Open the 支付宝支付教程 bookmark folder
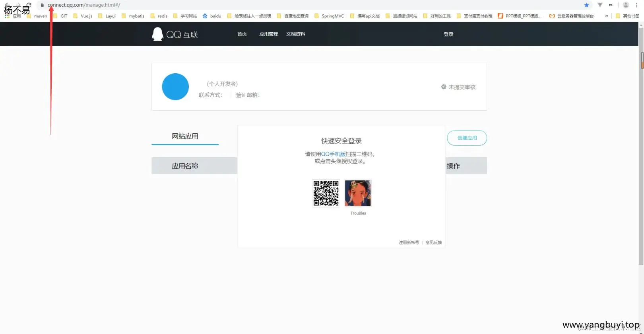This screenshot has width=644, height=334. click(475, 16)
